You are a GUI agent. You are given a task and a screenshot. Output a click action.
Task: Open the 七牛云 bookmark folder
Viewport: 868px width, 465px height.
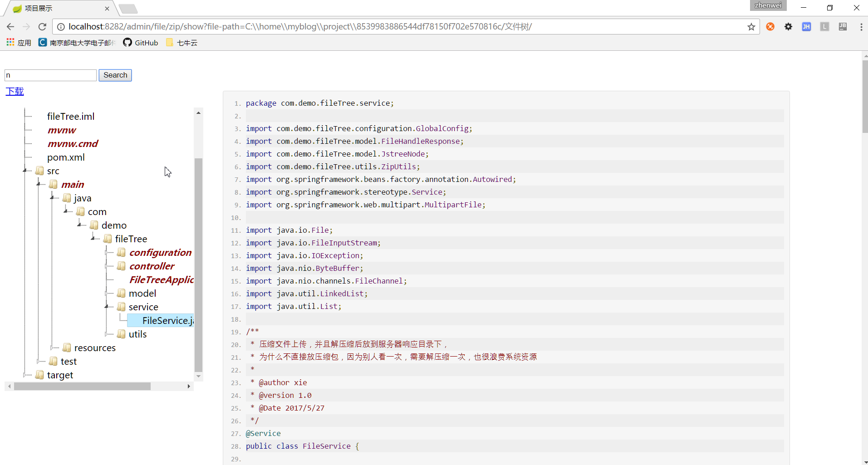[181, 43]
